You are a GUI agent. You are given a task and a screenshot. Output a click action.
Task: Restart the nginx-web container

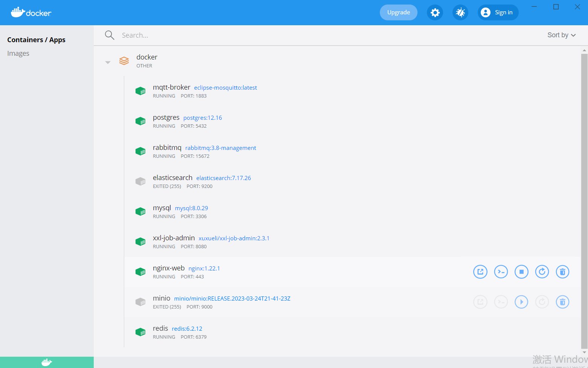[542, 272]
